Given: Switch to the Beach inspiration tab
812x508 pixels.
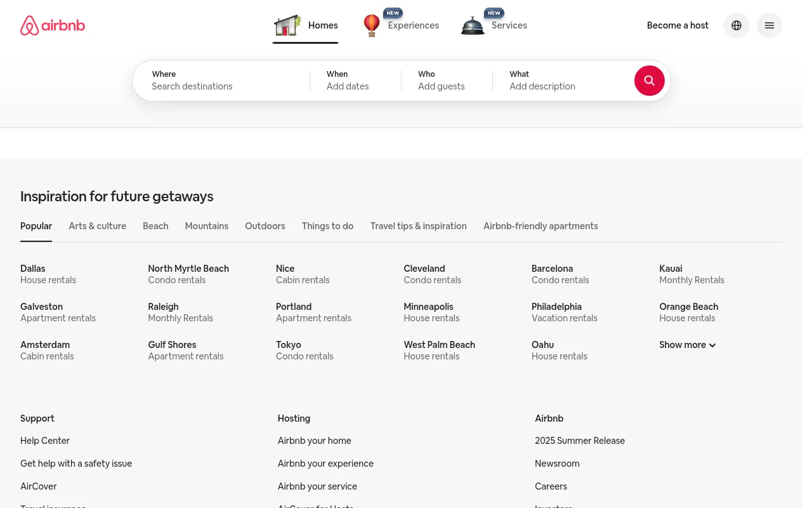Looking at the screenshot, I should [x=155, y=226].
